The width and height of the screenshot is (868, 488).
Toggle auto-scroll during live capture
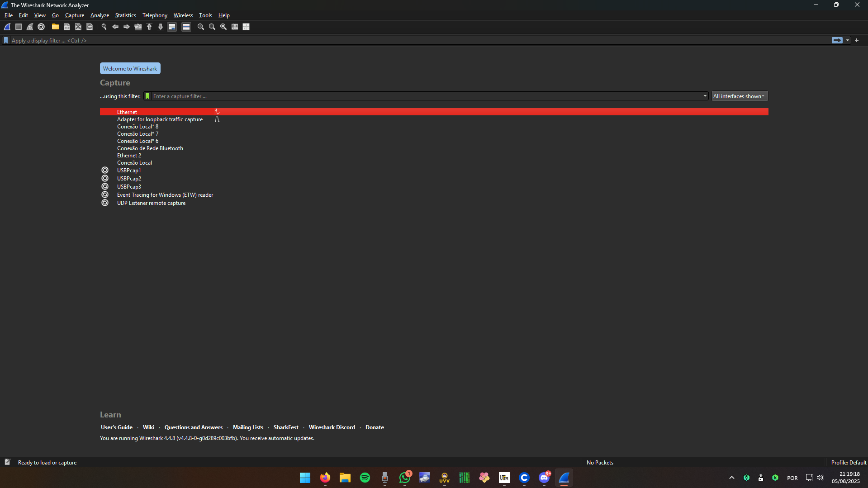pyautogui.click(x=172, y=27)
